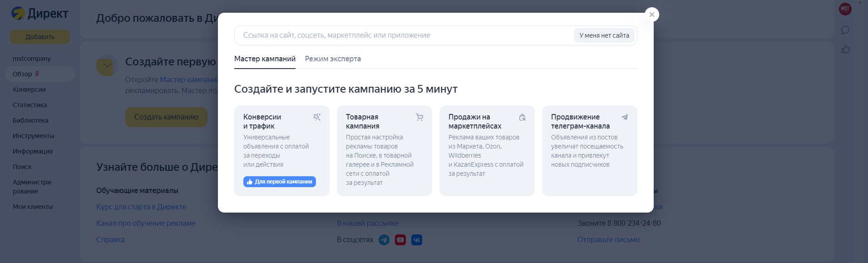Select the Конверсии и трафик card
This screenshot has width=868, height=263.
point(282,151)
